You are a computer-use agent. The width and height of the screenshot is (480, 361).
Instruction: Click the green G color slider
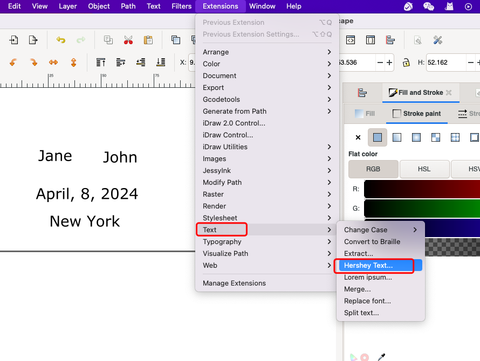[x=422, y=208]
